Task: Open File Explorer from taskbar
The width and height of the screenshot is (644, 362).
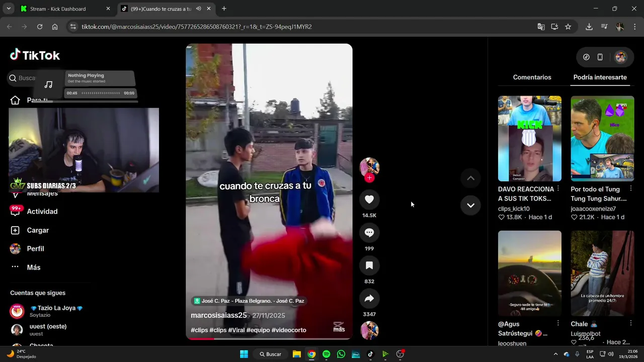Action: pyautogui.click(x=297, y=354)
